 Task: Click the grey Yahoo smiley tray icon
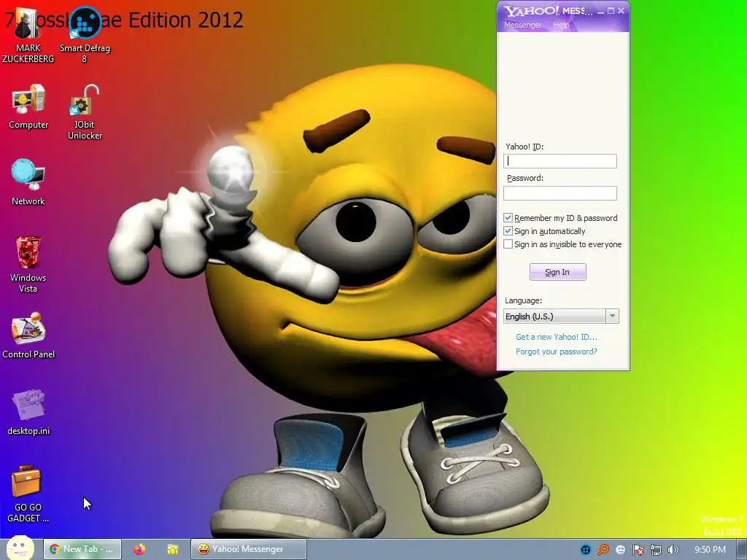click(620, 550)
